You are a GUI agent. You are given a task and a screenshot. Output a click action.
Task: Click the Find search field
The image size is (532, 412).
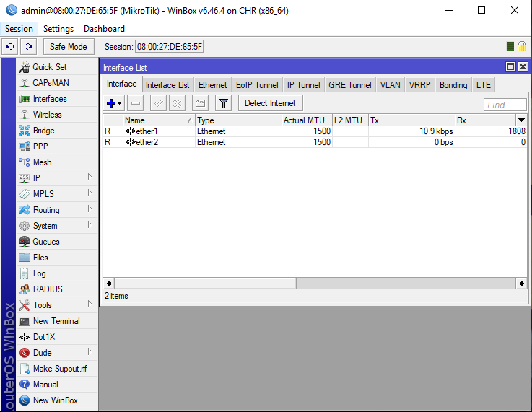tap(505, 105)
